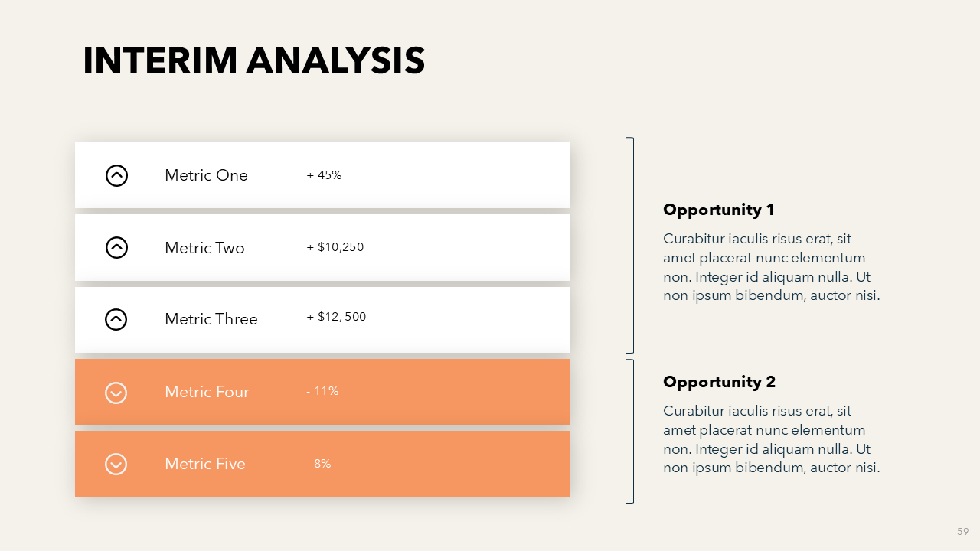Click the + $10,250 value
The height and width of the screenshot is (551, 980).
(335, 247)
